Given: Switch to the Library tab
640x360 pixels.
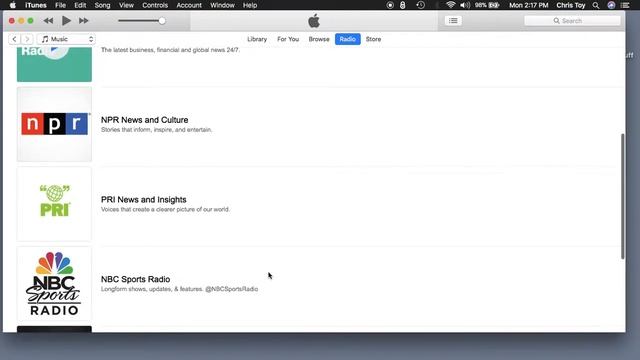Looking at the screenshot, I should (257, 39).
